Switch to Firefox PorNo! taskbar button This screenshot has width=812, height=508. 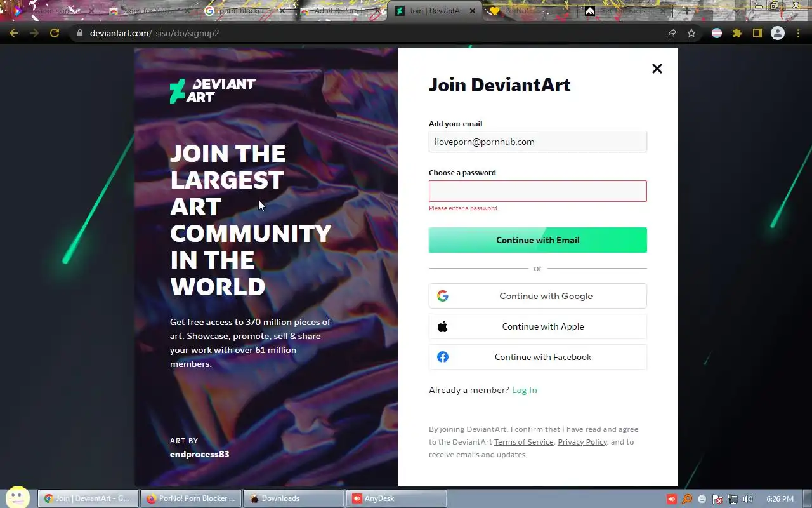coord(192,498)
